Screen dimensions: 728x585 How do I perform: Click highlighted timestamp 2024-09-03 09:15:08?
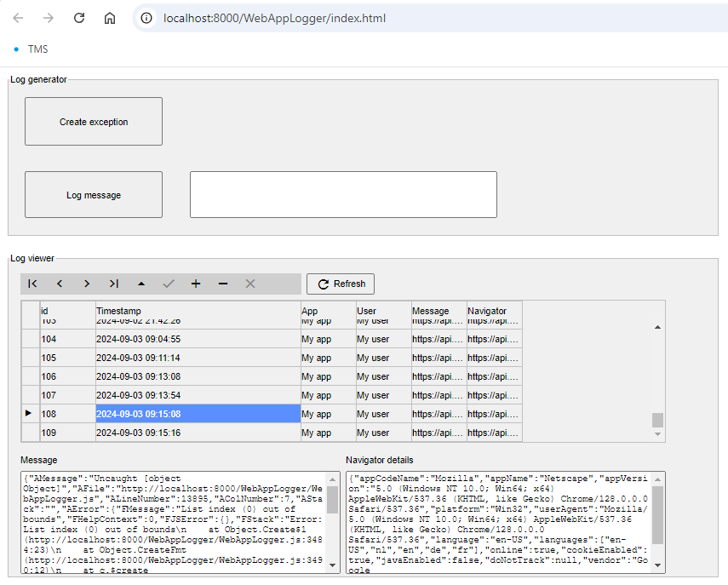pyautogui.click(x=198, y=414)
